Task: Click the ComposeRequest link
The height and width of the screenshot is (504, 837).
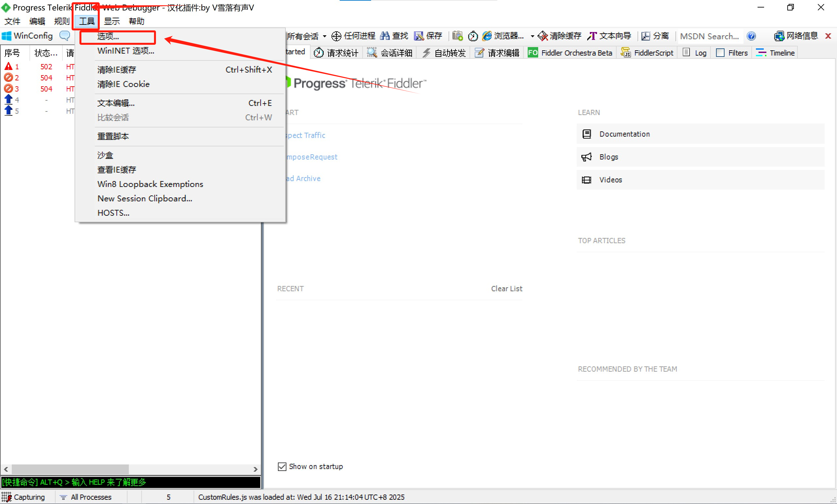Action: [312, 157]
